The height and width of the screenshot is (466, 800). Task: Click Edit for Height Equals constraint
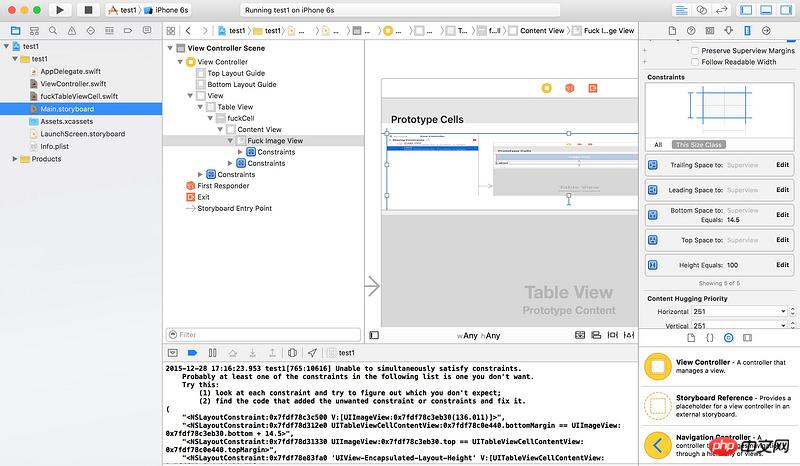[782, 265]
